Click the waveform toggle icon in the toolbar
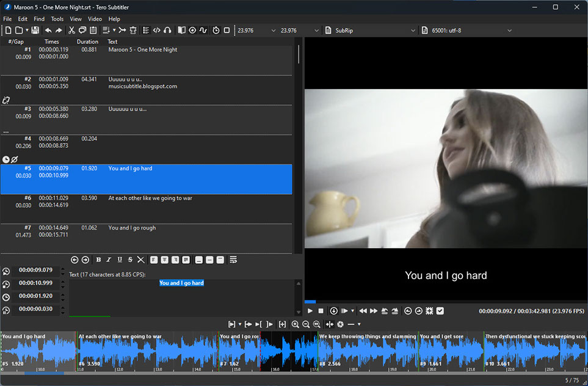The image size is (588, 386). point(203,31)
